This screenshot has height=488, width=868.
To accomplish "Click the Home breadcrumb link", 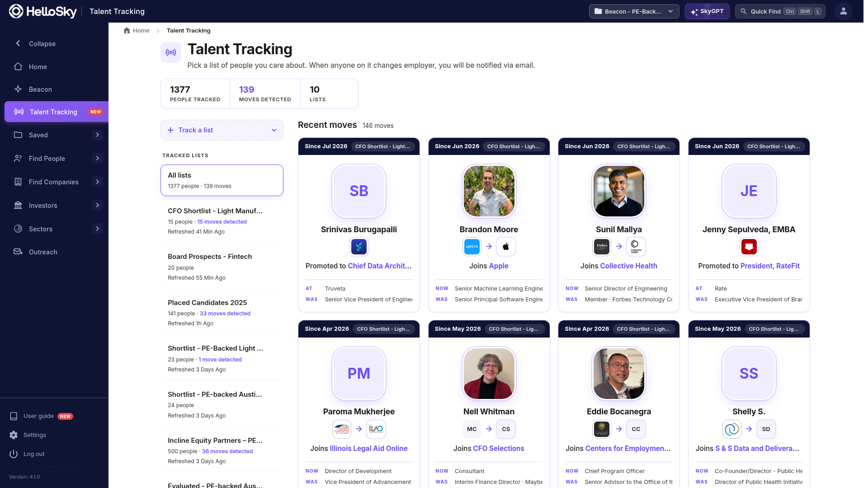I will pyautogui.click(x=137, y=30).
